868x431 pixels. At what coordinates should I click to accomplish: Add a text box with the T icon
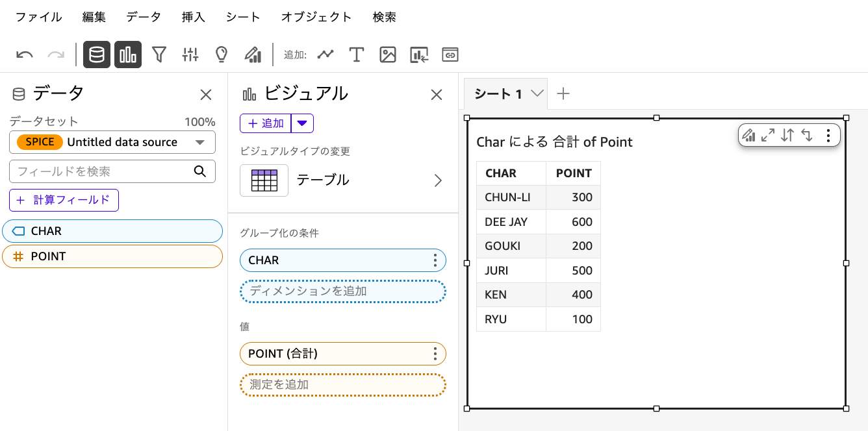click(356, 55)
